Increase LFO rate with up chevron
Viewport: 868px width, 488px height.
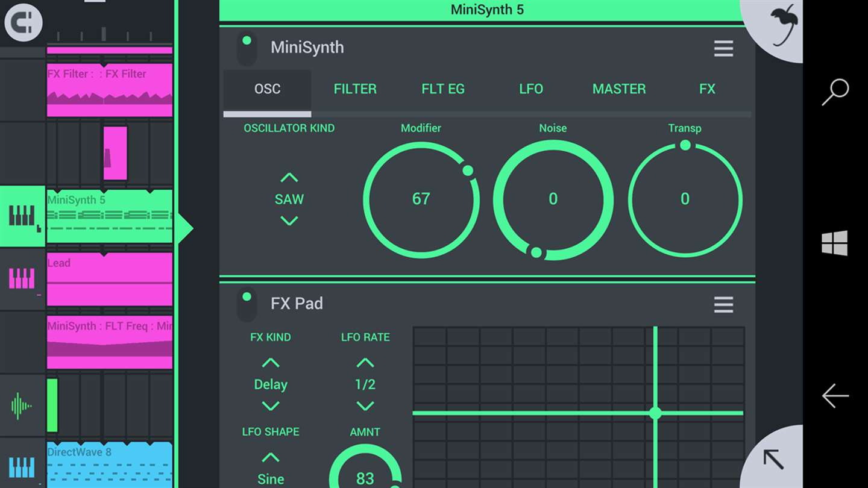pos(365,363)
